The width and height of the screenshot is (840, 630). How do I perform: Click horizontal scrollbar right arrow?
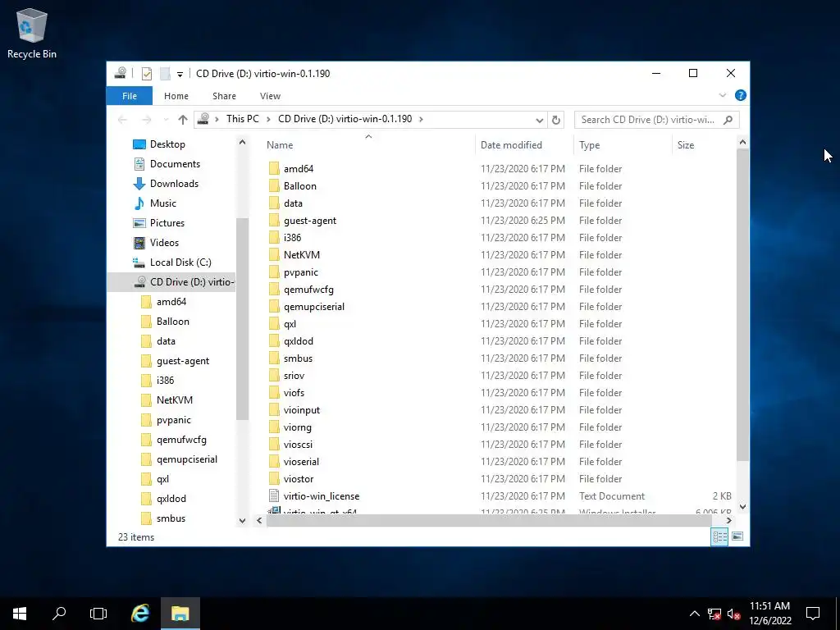728,520
